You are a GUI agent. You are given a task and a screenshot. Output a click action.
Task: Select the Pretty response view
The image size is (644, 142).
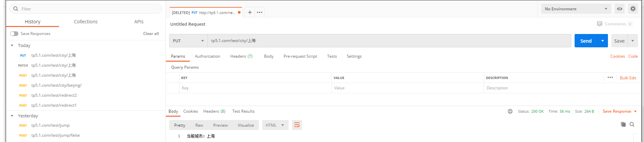tap(180, 125)
